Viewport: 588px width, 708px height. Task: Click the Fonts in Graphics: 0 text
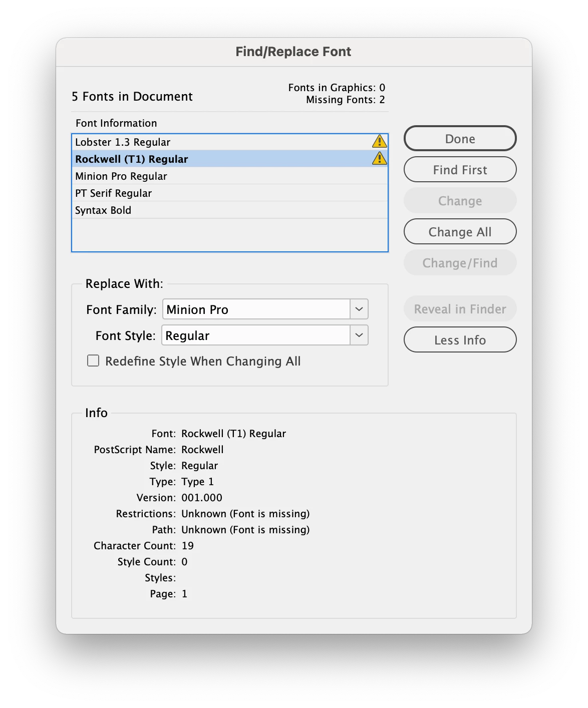(337, 87)
